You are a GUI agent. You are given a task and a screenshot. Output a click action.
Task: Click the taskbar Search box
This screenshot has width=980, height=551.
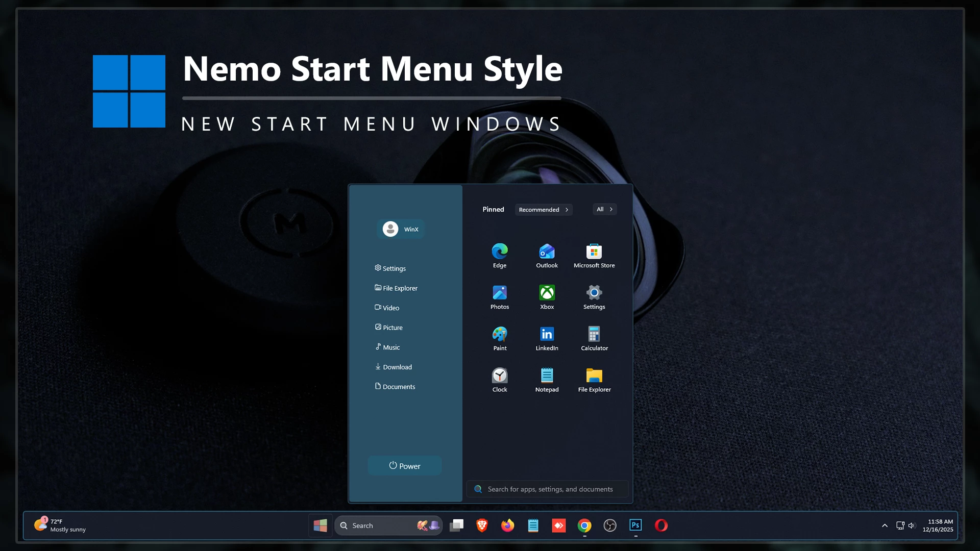[388, 525]
